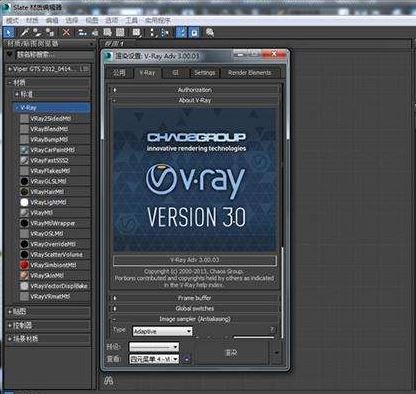Expand the Viper GTS 2012 library group

click(10, 69)
